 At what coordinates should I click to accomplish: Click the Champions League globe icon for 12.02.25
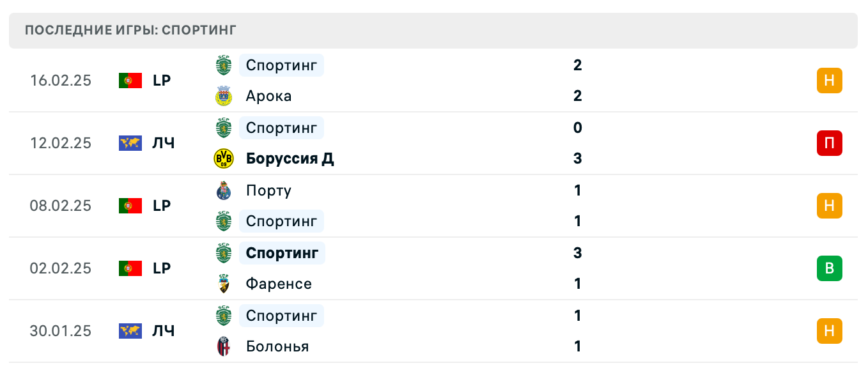coord(130,143)
